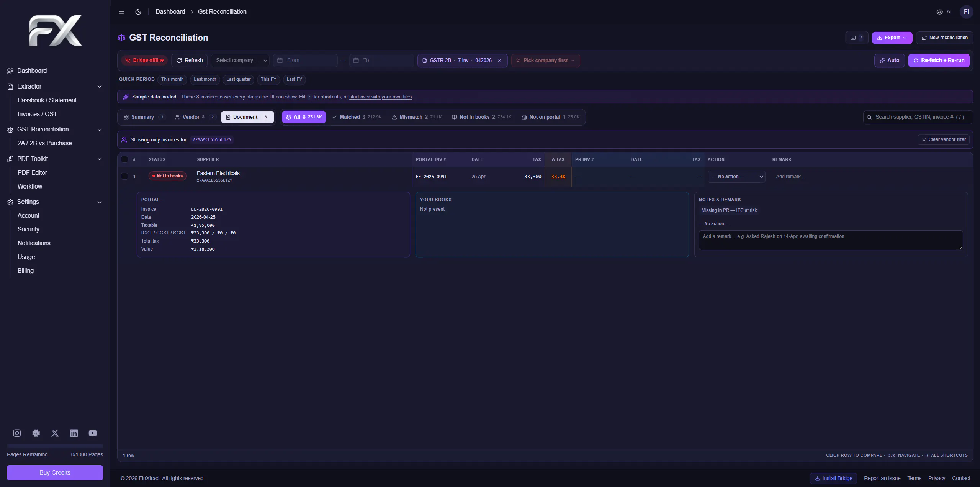Click the Auto button
The image size is (980, 487).
click(889, 61)
